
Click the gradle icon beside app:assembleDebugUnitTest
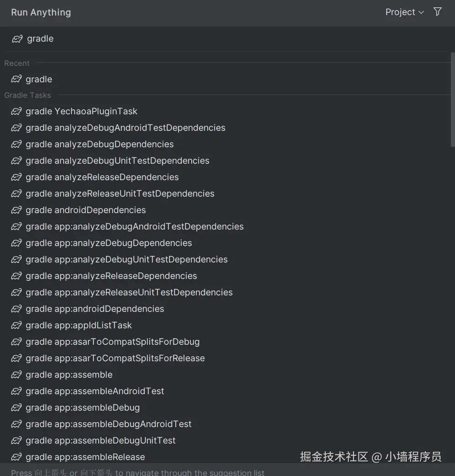16,440
